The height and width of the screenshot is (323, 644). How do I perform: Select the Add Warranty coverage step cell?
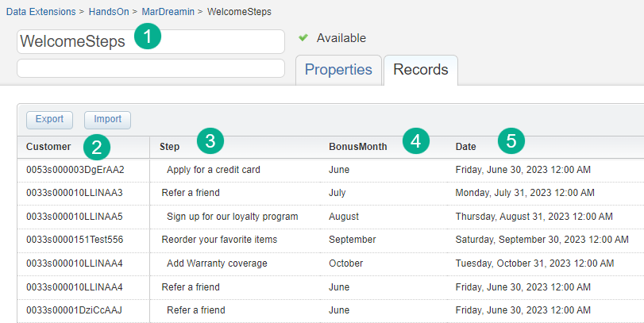point(217,263)
